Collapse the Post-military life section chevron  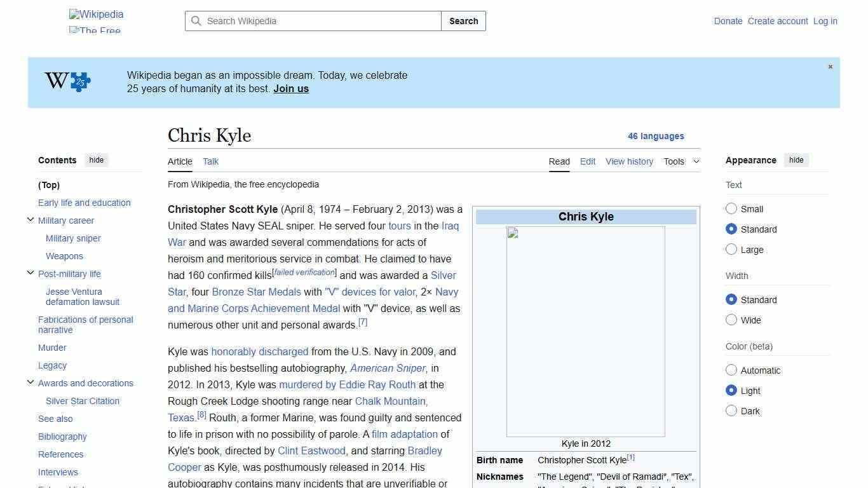tap(31, 273)
